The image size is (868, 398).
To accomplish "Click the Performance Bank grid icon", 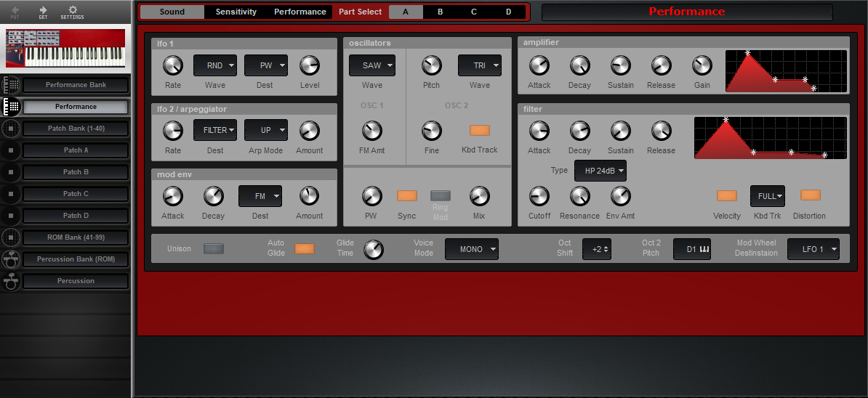I will tap(11, 85).
